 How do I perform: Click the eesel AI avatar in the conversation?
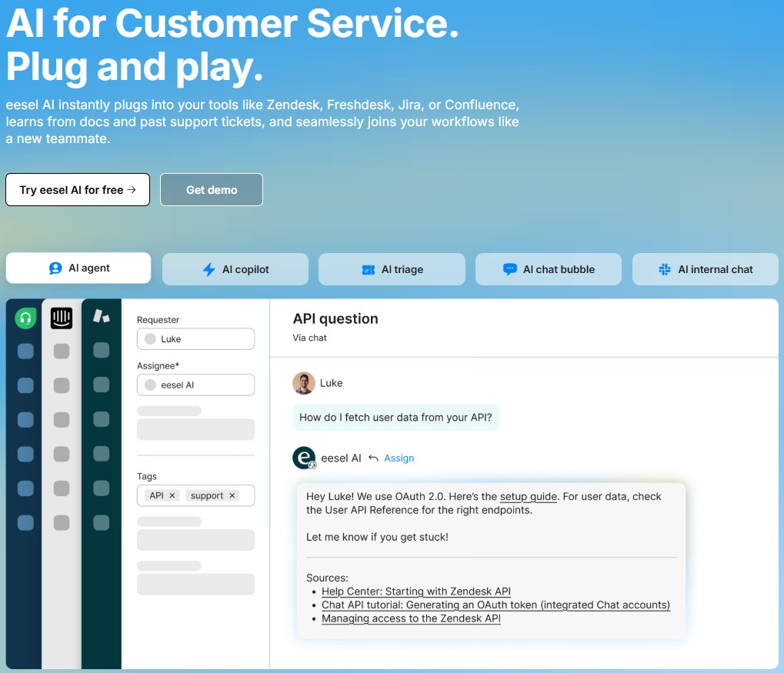[304, 458]
